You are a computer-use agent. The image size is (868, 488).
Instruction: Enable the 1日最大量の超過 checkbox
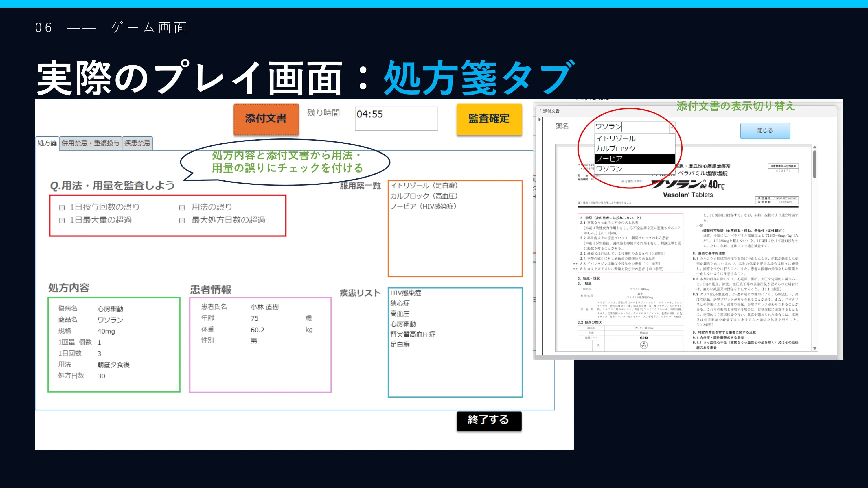(x=62, y=221)
